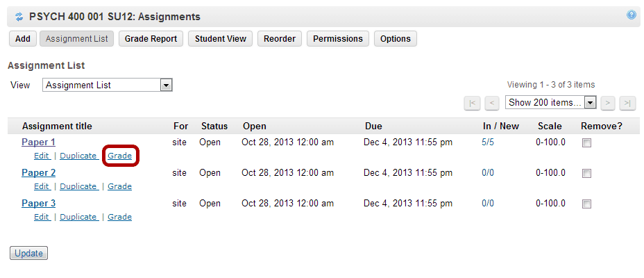Click the Add button
This screenshot has height=278, width=644.
click(23, 39)
